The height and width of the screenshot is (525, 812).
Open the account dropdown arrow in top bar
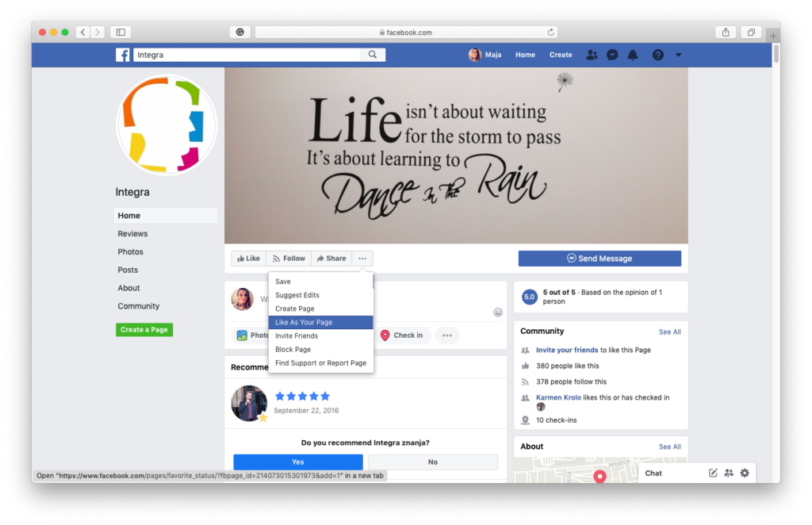(x=678, y=55)
